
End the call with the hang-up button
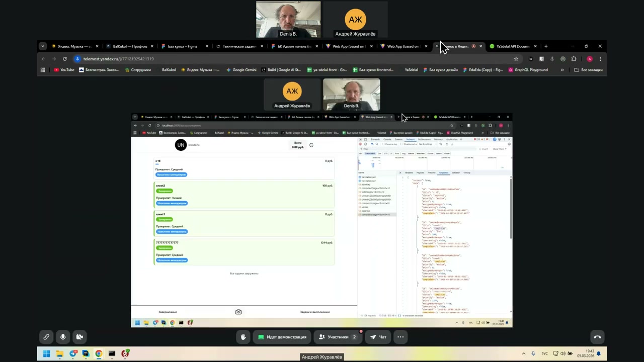pos(597,337)
